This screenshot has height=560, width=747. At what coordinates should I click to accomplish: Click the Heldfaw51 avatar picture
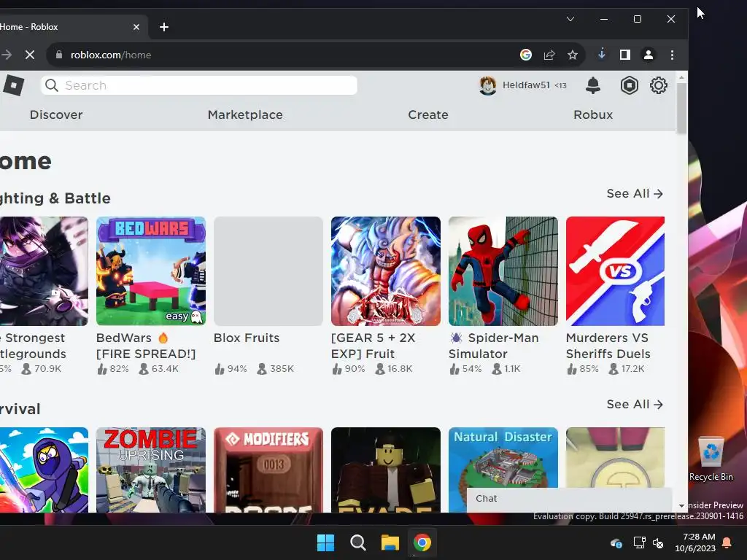point(487,86)
